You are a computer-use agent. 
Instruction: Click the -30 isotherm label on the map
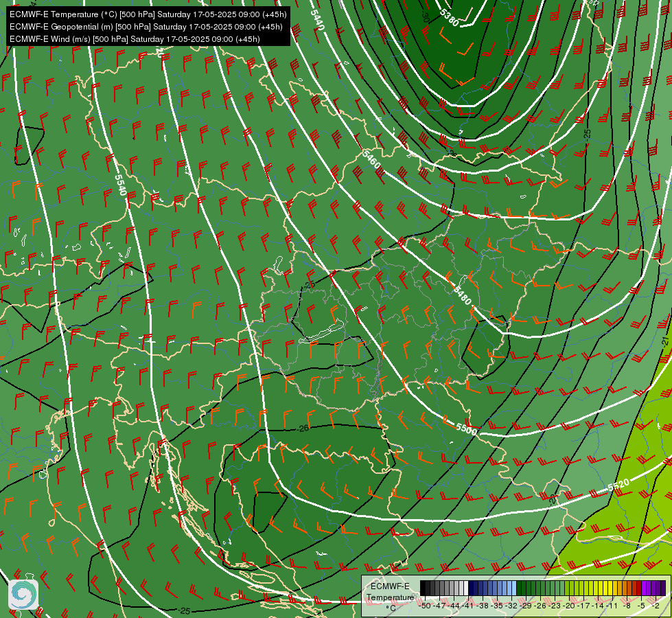(425, 17)
